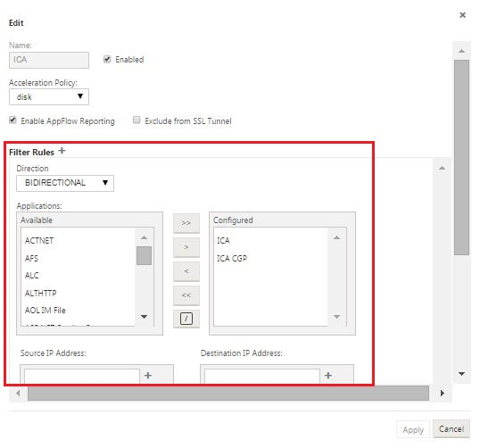Check Exclude from SSL Tunnel

pyautogui.click(x=137, y=120)
